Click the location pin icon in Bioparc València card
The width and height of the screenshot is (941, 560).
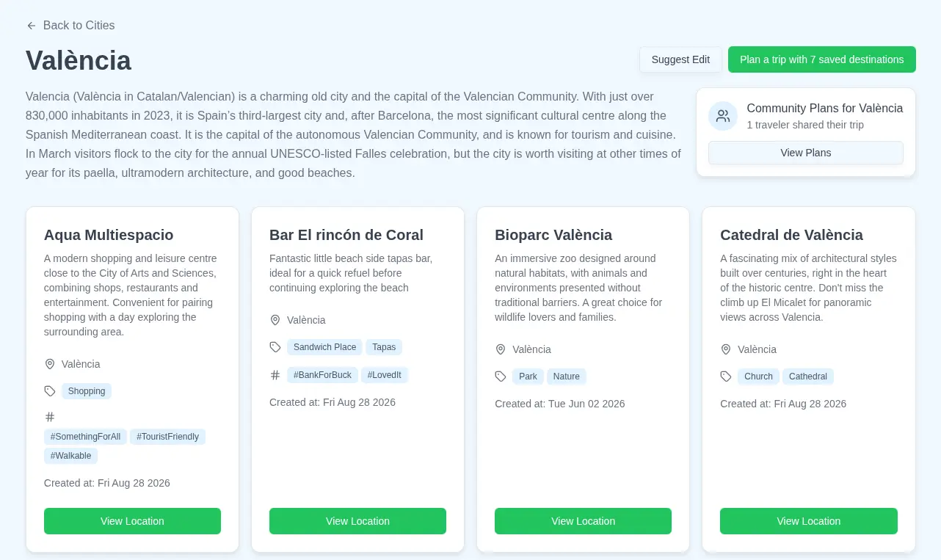coord(501,349)
